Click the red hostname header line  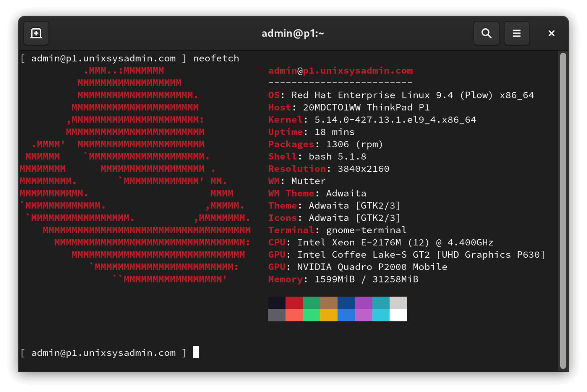click(x=340, y=70)
